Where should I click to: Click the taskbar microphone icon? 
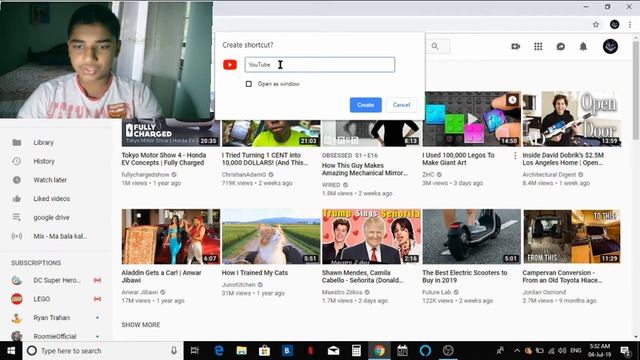174,351
